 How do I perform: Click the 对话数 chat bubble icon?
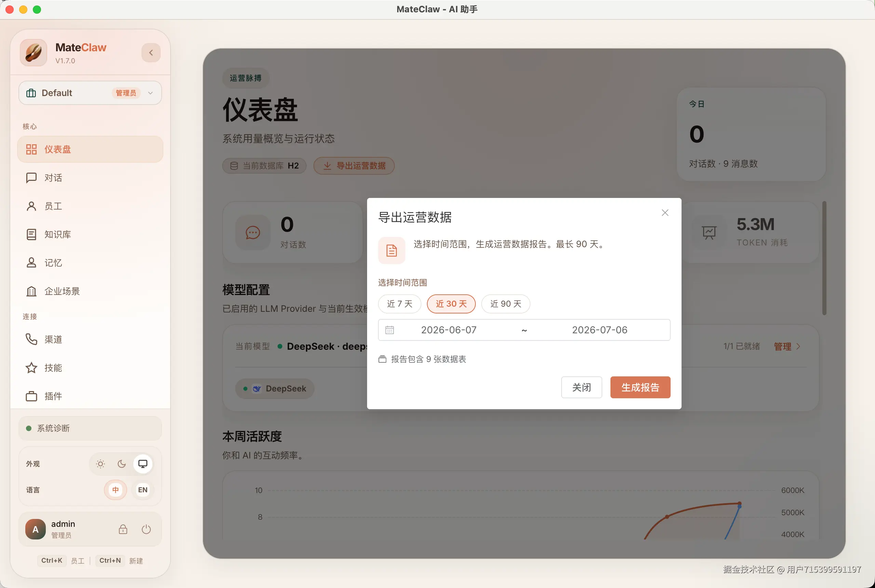[253, 232]
